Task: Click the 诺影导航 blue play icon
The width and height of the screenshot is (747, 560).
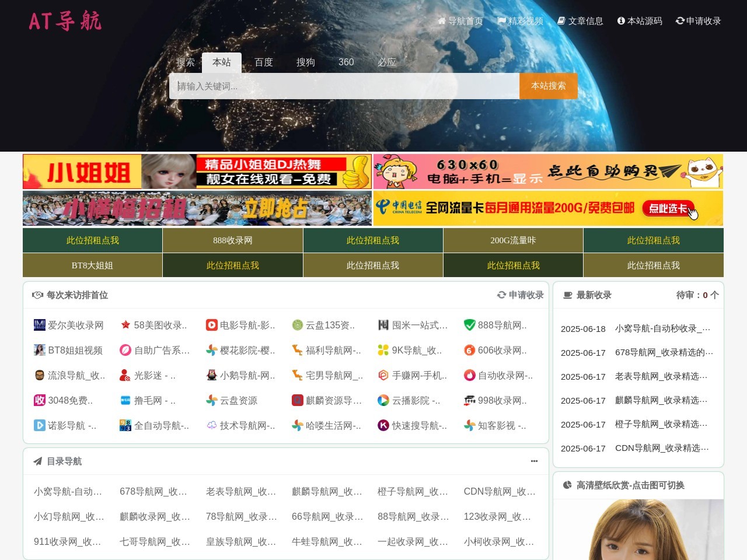Action: click(x=40, y=425)
